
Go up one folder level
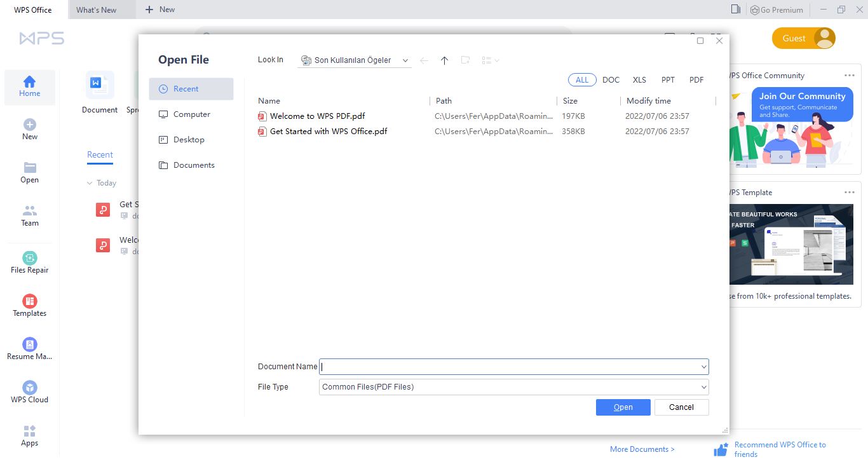[444, 60]
